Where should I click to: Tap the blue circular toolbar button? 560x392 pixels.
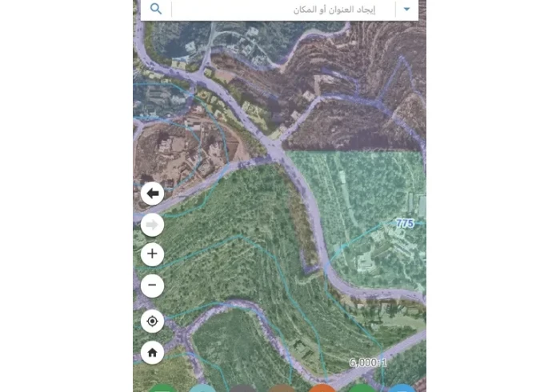402,389
